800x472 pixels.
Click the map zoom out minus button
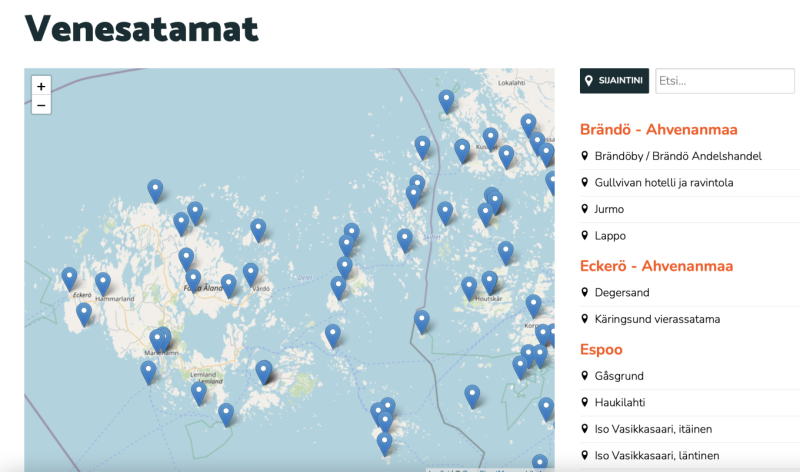[41, 105]
